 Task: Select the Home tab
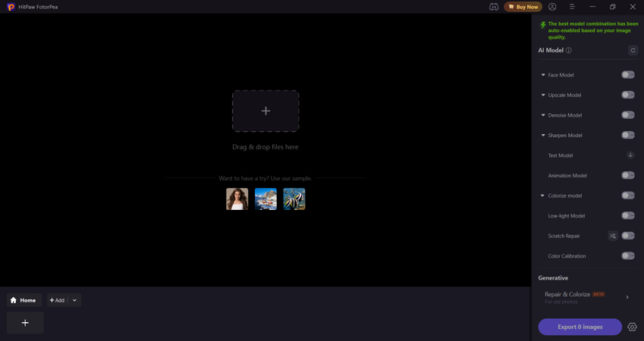point(24,300)
